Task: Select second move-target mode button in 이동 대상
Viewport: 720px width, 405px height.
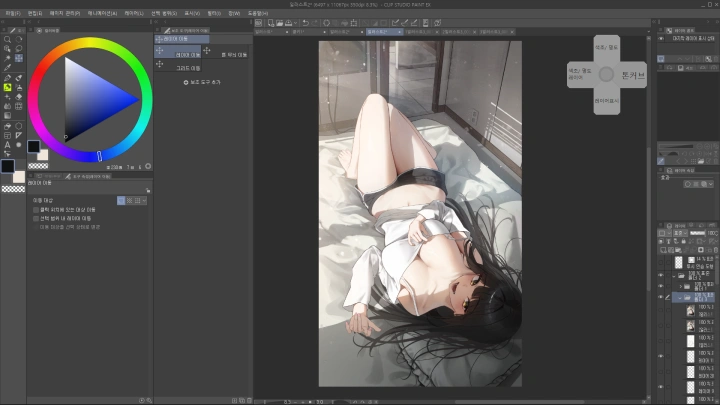Action: [129, 201]
